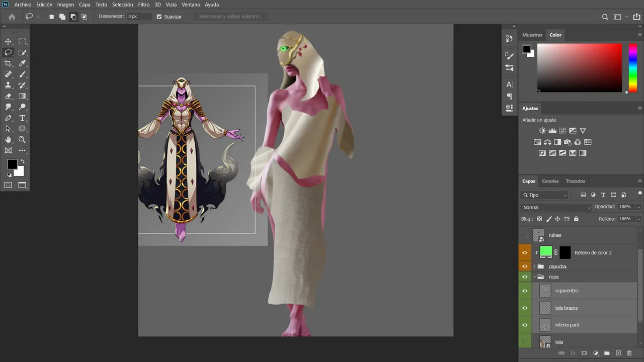
Task: Select the Eyedropper tool
Action: point(22,63)
